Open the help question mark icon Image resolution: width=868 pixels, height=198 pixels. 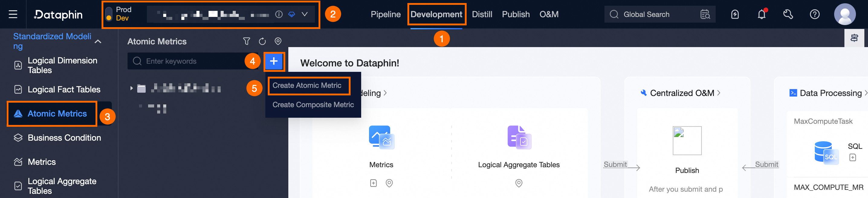tap(815, 14)
